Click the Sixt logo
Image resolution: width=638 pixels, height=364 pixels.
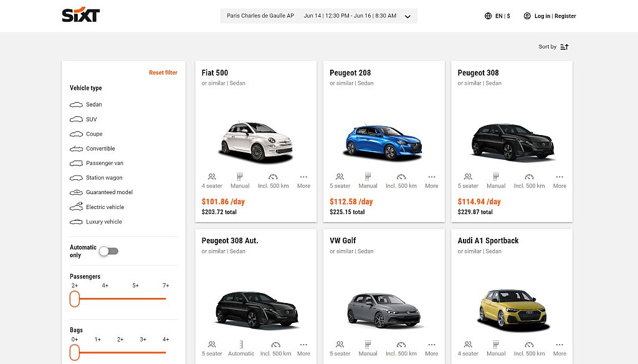(79, 16)
